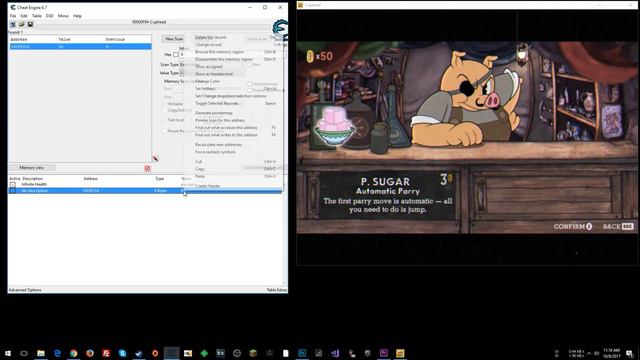Screen dimensions: 640x360
Task: Open the Edit menu
Action: 24,16
